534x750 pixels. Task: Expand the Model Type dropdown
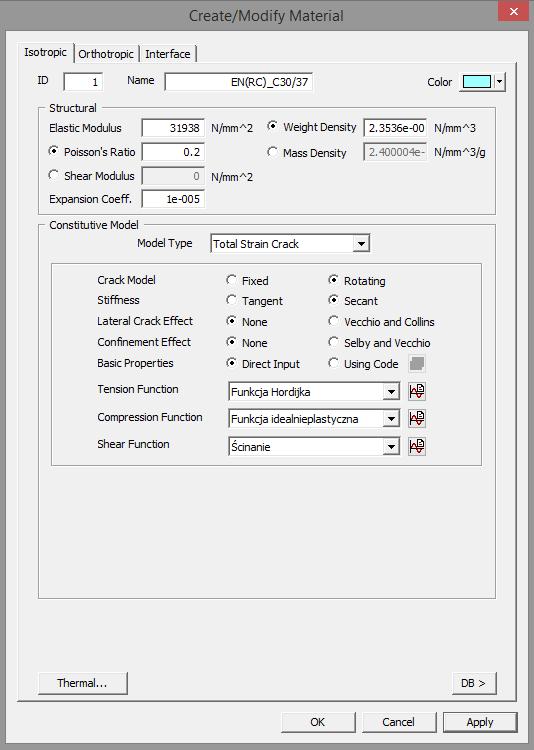coord(361,244)
